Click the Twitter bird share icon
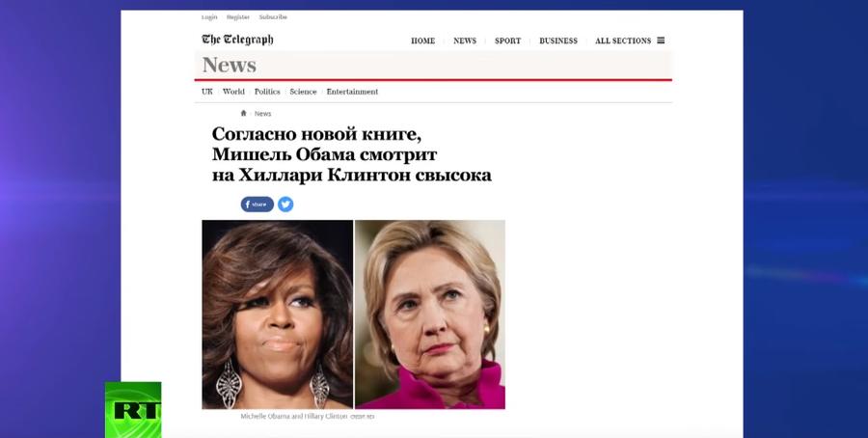The image size is (868, 438). click(285, 205)
